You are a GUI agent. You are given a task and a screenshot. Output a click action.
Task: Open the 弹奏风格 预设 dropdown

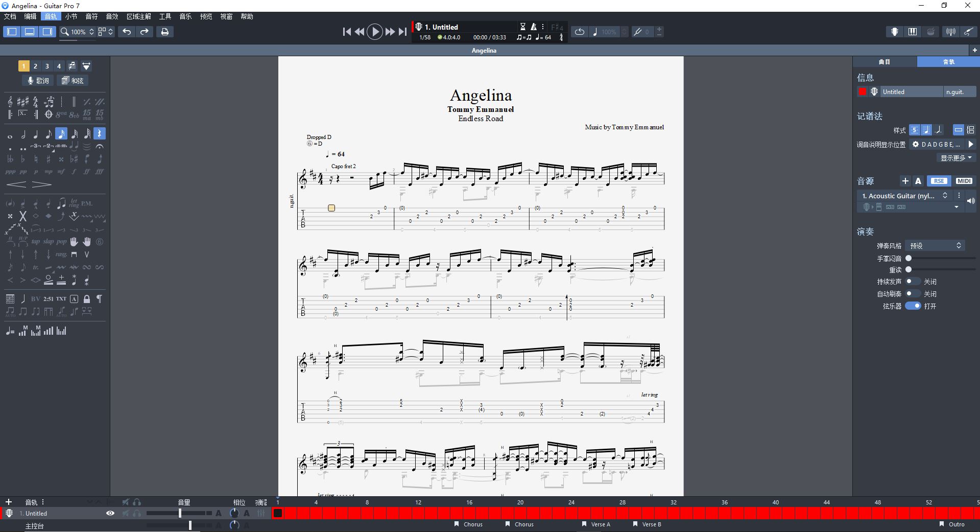(935, 246)
